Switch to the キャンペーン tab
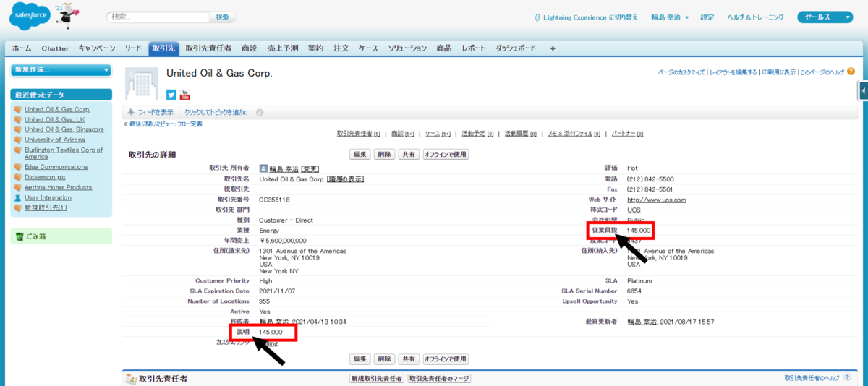Screen dimensions: 868x386 tap(97, 48)
